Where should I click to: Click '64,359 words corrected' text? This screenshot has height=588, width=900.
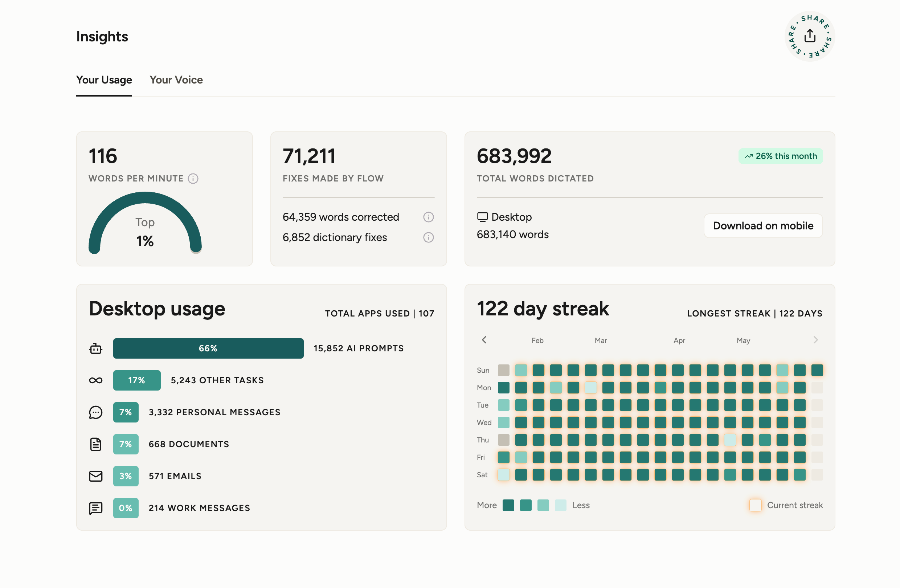click(341, 217)
